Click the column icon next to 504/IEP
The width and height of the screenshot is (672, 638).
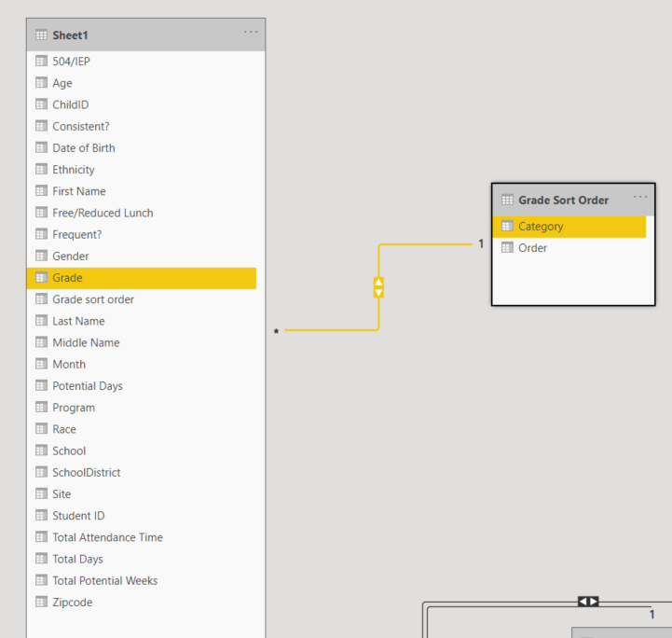point(41,62)
